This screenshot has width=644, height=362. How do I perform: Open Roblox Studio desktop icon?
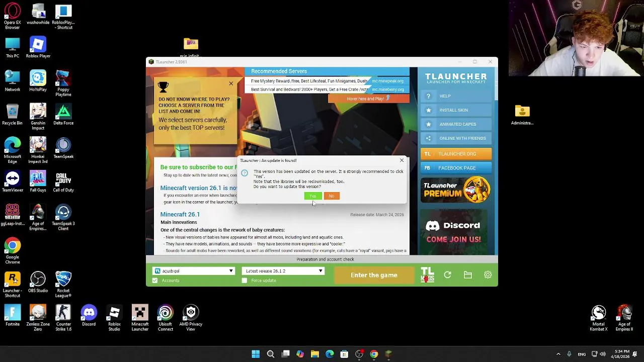114,318
